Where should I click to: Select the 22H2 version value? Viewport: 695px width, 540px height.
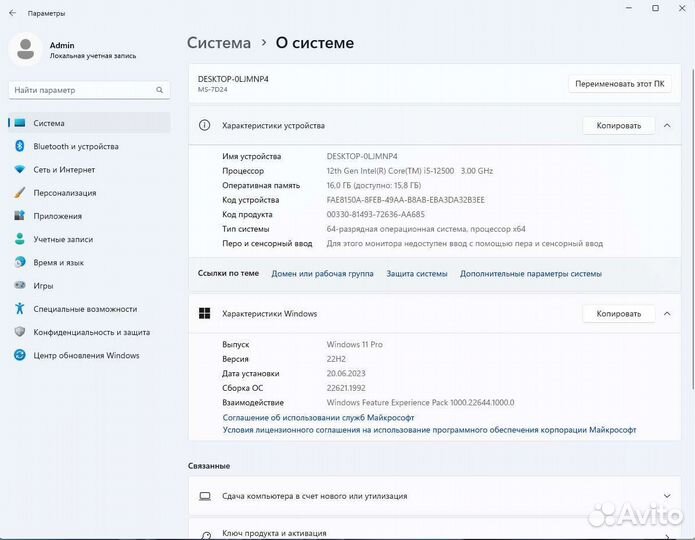tap(336, 359)
